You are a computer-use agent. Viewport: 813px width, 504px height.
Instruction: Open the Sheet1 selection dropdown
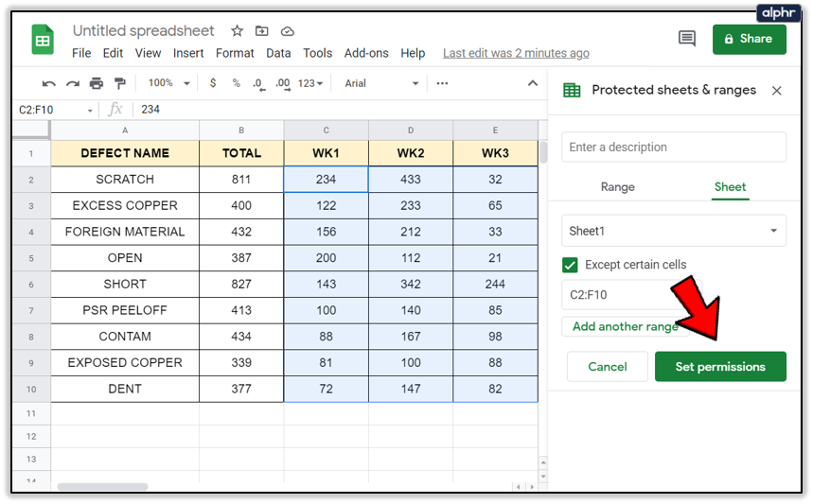pos(674,231)
